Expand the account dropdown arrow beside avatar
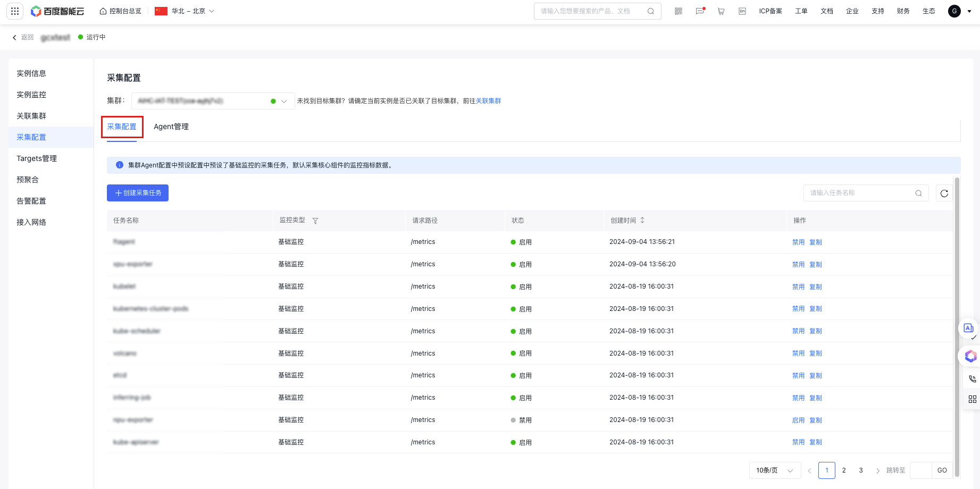 click(x=969, y=11)
